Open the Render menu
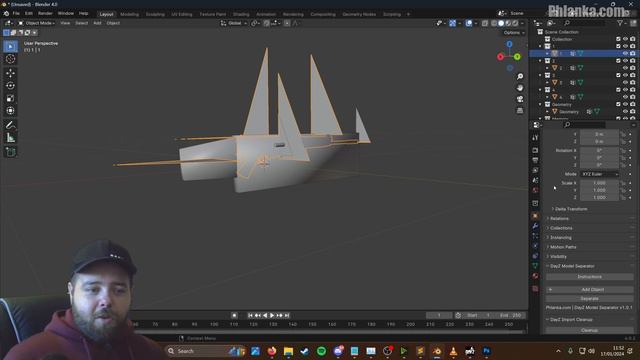This screenshot has height=360, width=640. click(x=45, y=13)
